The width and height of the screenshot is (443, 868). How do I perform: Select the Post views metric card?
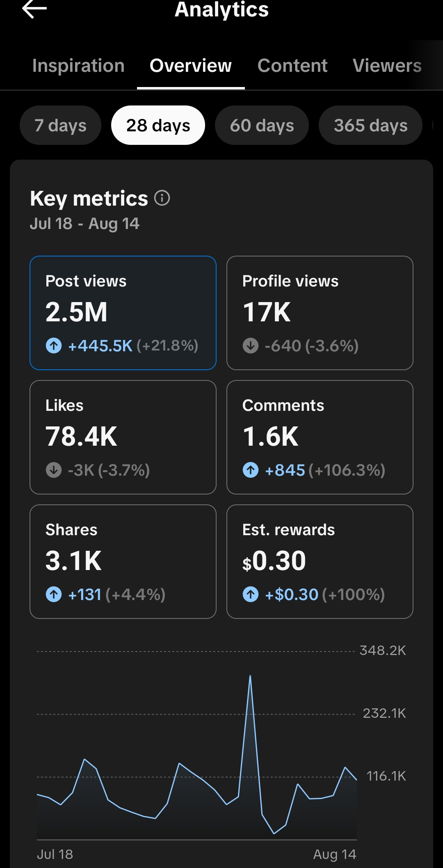(123, 313)
